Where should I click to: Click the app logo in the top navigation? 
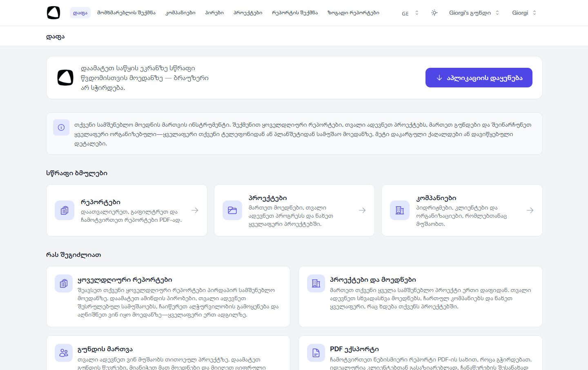point(53,13)
